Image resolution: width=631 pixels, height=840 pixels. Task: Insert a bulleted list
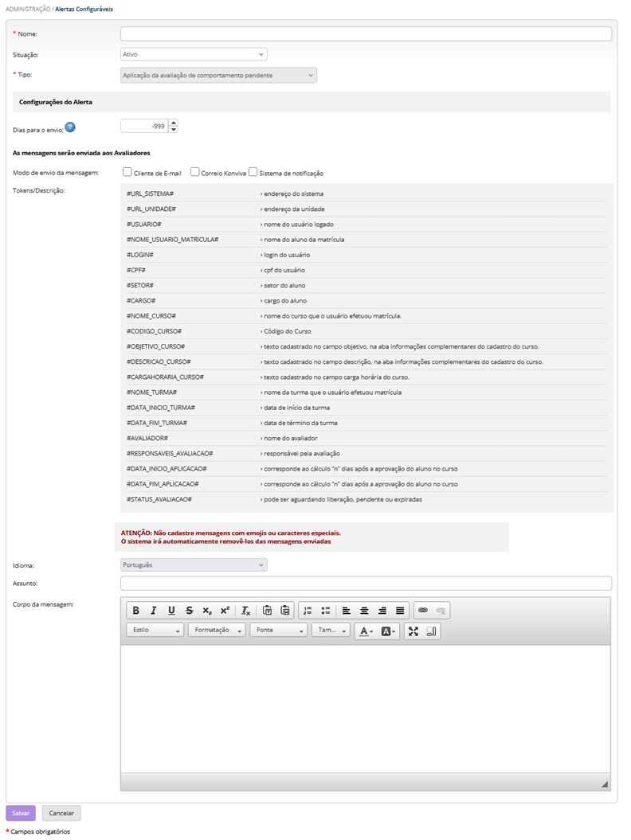(x=325, y=611)
